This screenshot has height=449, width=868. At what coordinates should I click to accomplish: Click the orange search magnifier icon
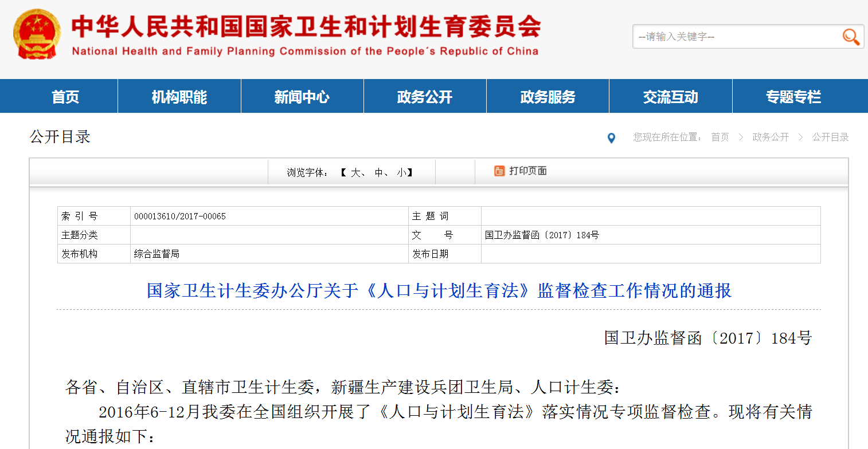pos(851,37)
